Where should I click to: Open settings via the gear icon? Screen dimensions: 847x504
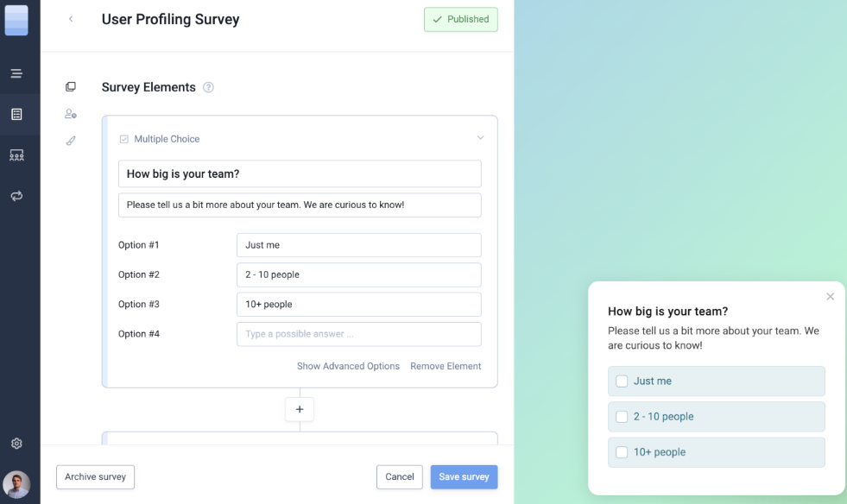pos(16,444)
